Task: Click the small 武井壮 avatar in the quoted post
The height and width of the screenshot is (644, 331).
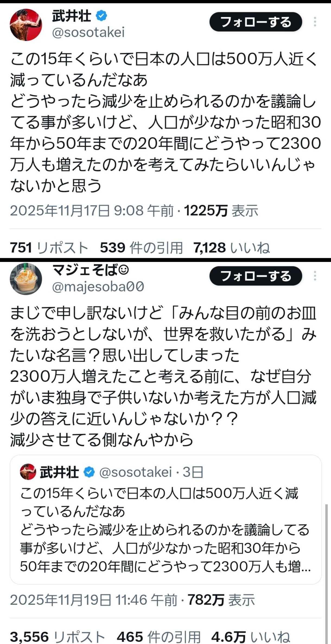Action: (28, 472)
